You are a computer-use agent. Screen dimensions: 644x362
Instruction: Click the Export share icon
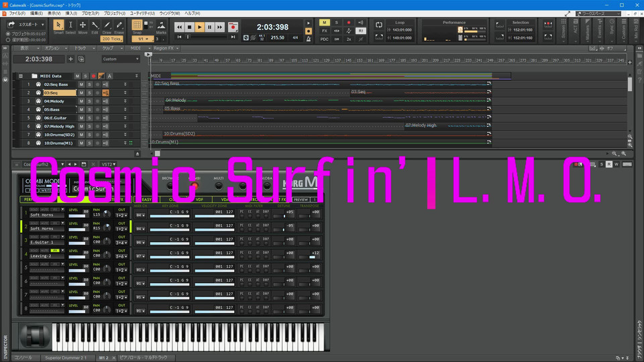(11, 24)
